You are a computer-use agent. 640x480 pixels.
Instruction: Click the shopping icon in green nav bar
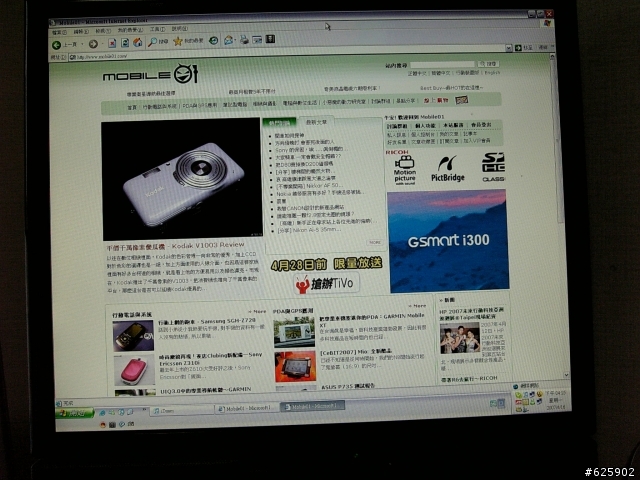click(461, 100)
